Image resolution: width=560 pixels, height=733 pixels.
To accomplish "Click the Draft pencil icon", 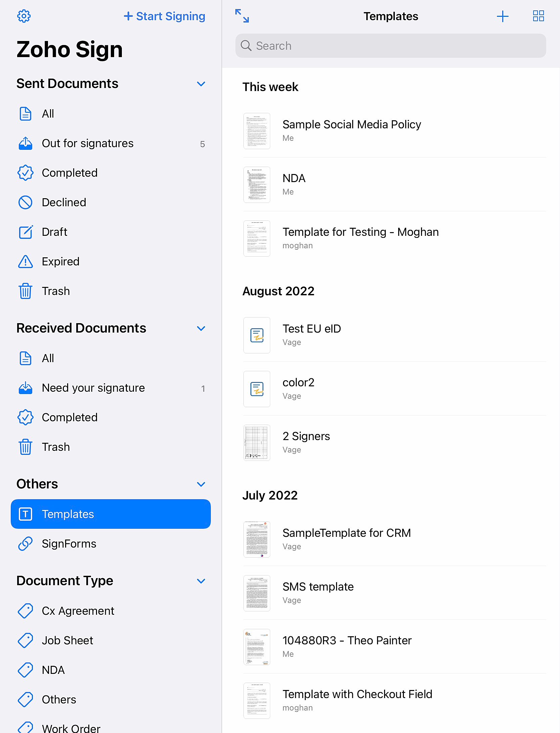I will click(x=26, y=232).
